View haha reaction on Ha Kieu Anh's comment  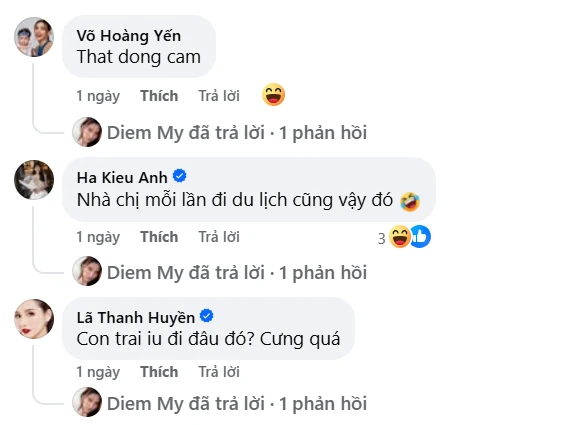[400, 237]
